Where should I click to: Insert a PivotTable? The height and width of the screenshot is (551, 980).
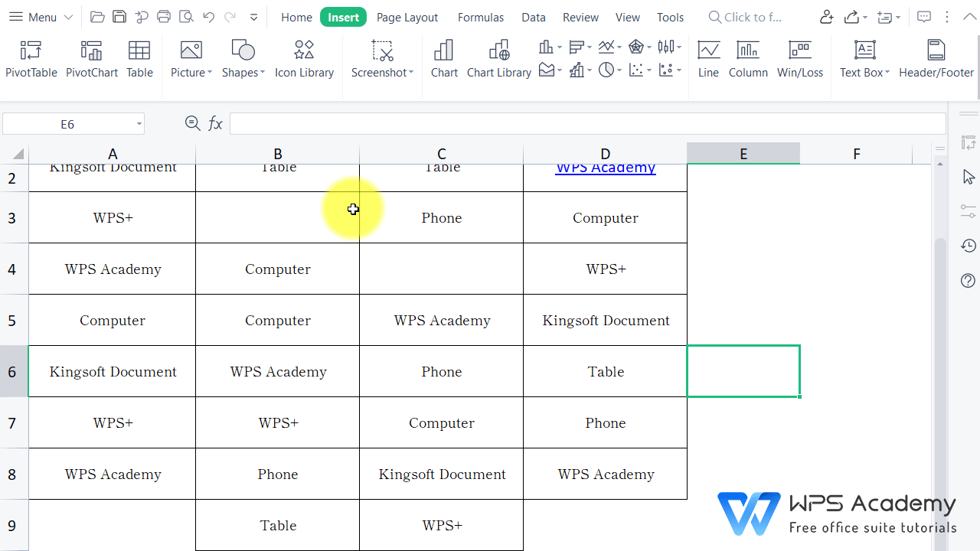[31, 60]
